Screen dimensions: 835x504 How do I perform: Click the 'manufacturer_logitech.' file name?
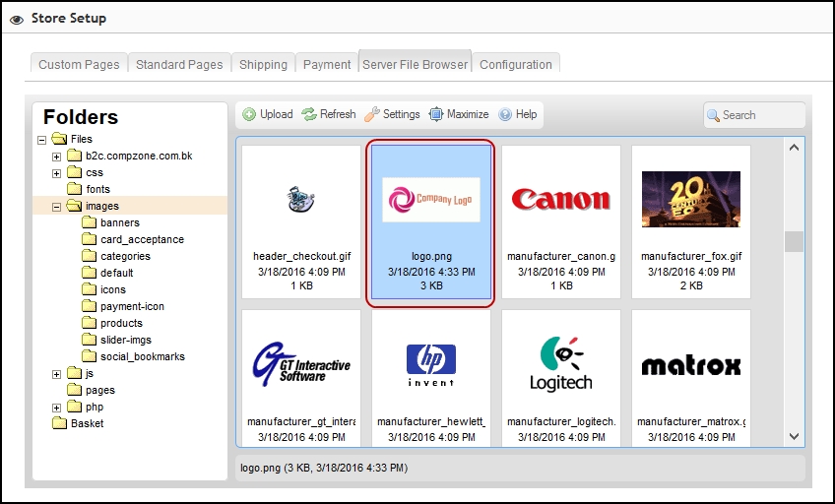click(561, 421)
